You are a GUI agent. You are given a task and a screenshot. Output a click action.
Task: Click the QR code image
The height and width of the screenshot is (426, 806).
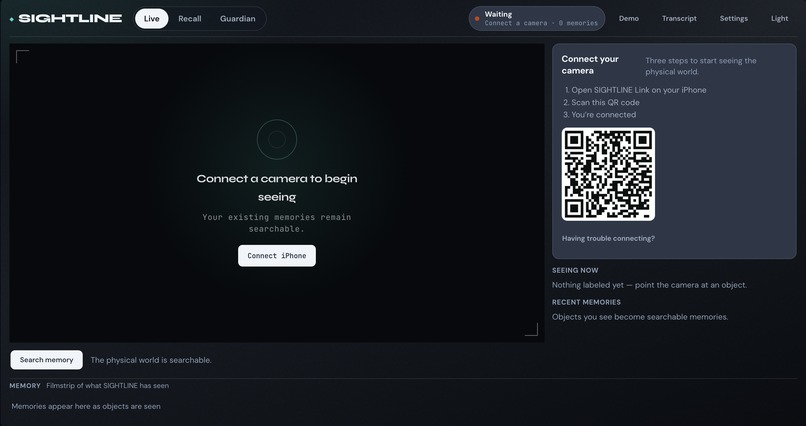[608, 174]
